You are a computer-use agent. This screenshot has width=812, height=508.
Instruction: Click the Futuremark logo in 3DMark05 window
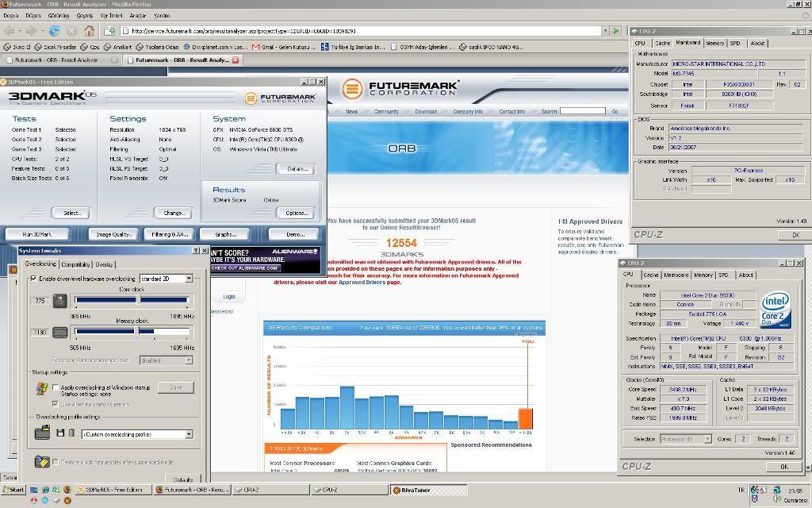click(x=280, y=98)
